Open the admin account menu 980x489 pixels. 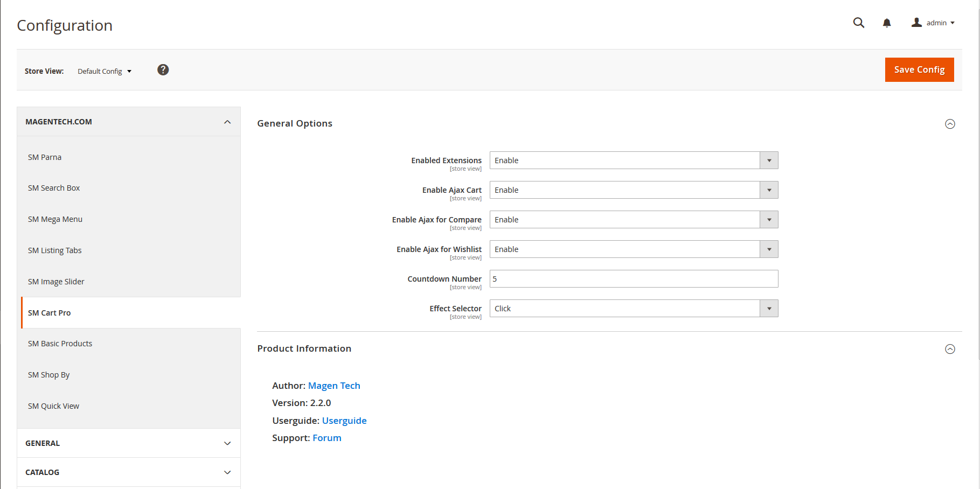point(933,23)
